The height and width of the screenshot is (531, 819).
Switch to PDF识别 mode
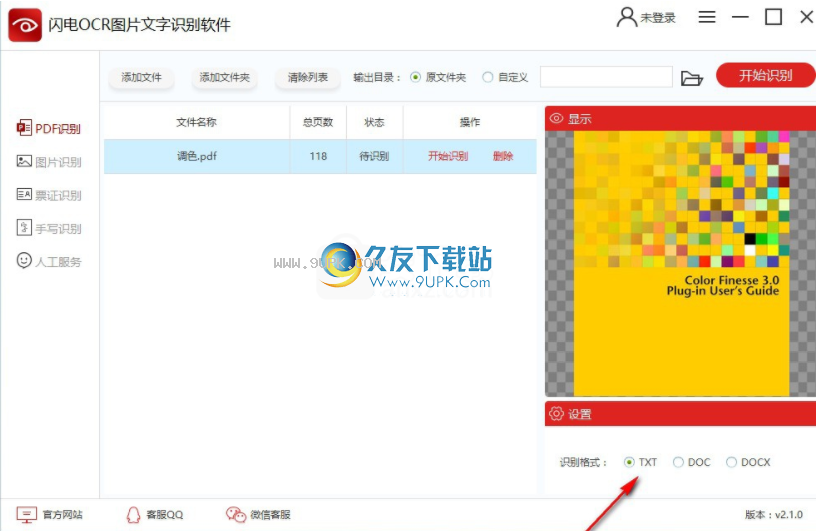coord(57,128)
